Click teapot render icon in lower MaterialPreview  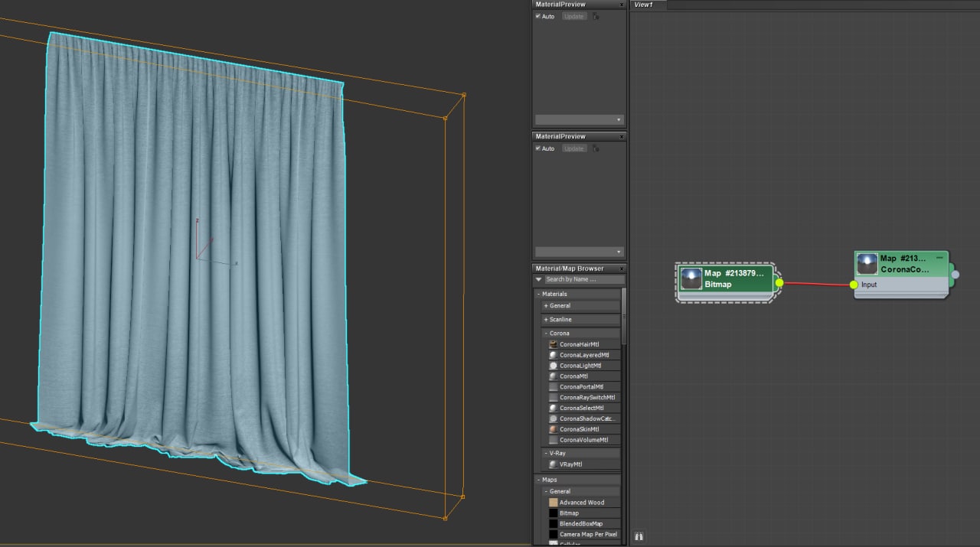click(596, 148)
